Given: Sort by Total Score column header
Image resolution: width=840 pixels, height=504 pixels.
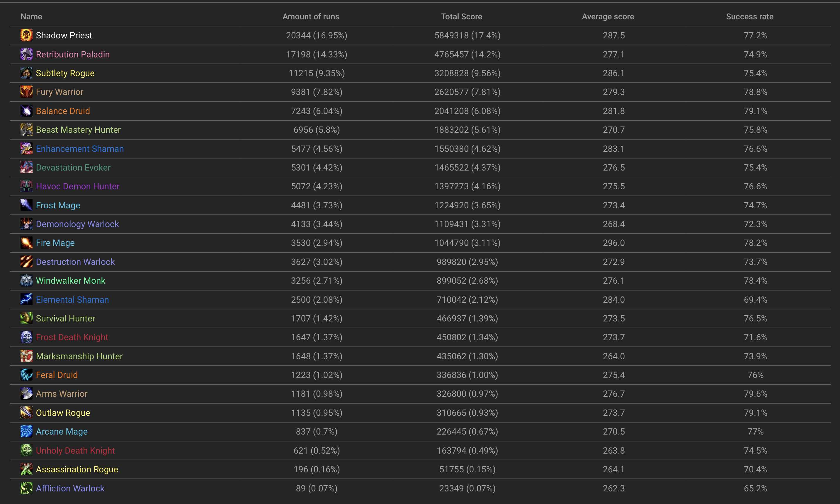Looking at the screenshot, I should click(x=461, y=17).
